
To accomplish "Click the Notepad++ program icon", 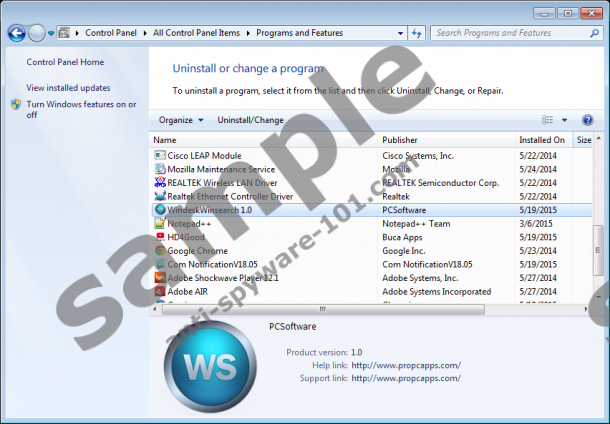I will pos(160,224).
